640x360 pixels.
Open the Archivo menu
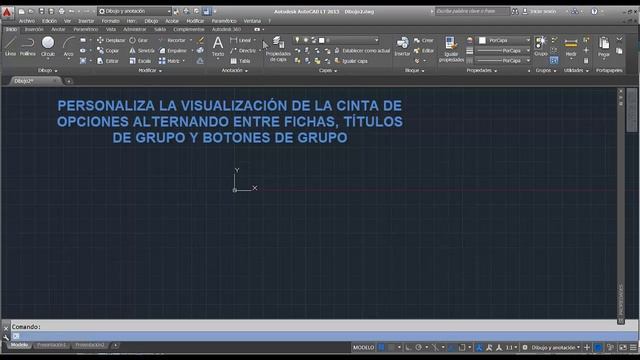tap(27, 21)
